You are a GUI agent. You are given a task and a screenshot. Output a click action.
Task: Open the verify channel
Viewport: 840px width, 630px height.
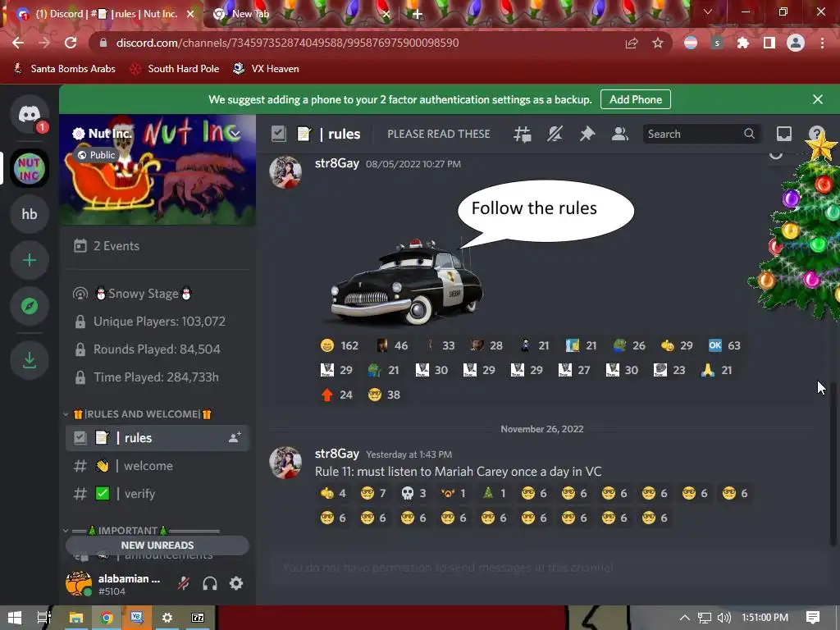[x=157, y=494]
